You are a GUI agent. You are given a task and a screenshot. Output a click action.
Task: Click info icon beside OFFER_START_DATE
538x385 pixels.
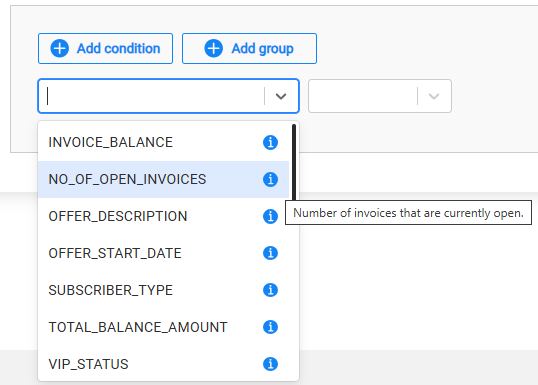[x=270, y=253]
